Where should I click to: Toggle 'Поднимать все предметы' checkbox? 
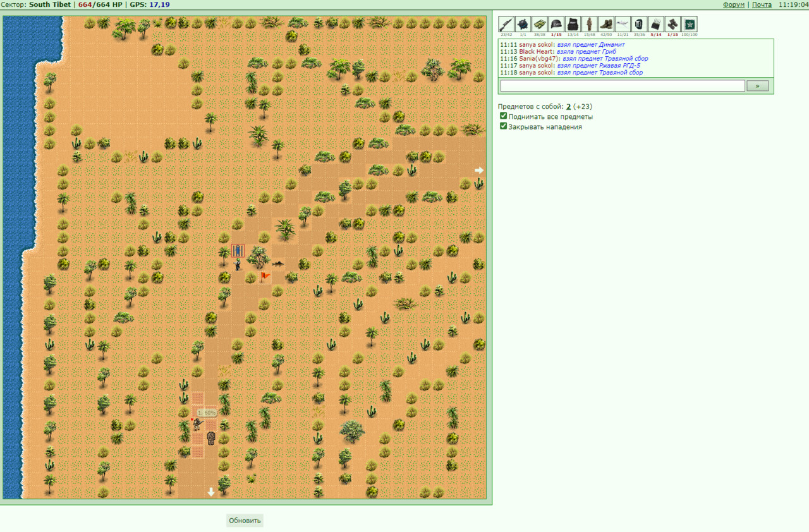pos(503,116)
